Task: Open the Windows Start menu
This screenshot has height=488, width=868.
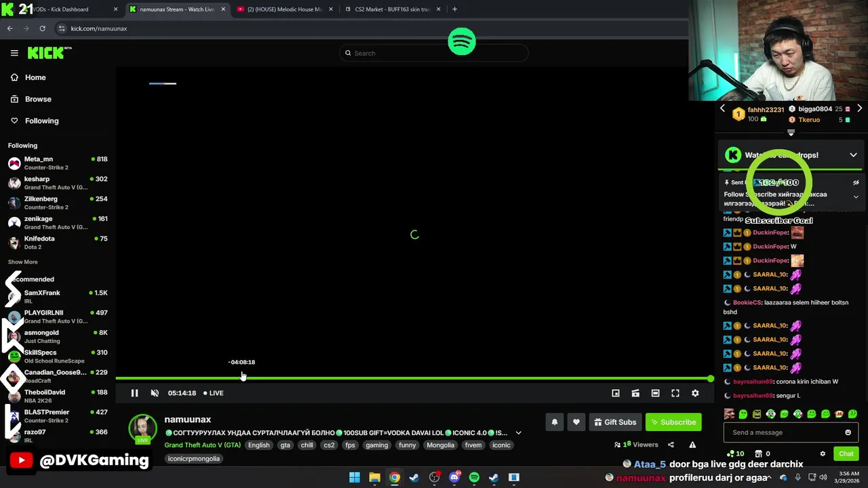Action: pos(355,478)
